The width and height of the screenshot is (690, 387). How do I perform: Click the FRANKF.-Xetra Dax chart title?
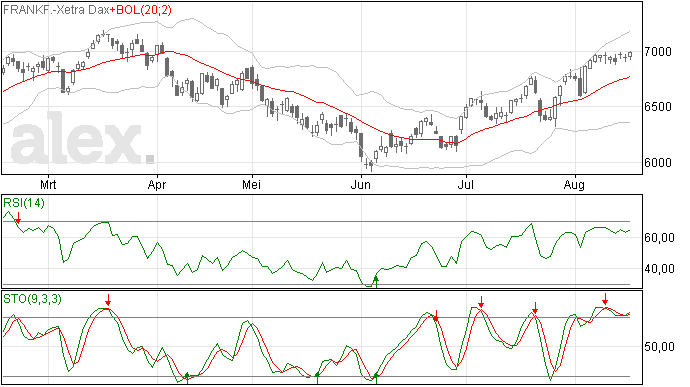(56, 10)
